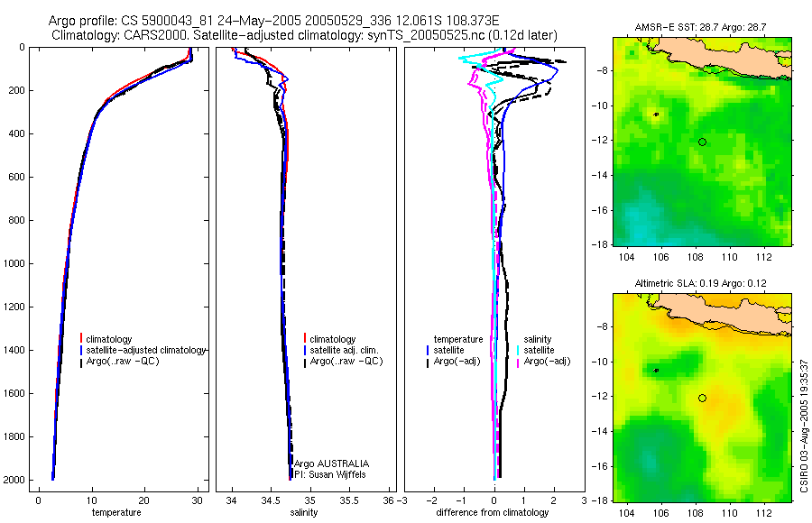Click black Argo(..raw -QC) legend marker in salinity plot

coord(305,362)
